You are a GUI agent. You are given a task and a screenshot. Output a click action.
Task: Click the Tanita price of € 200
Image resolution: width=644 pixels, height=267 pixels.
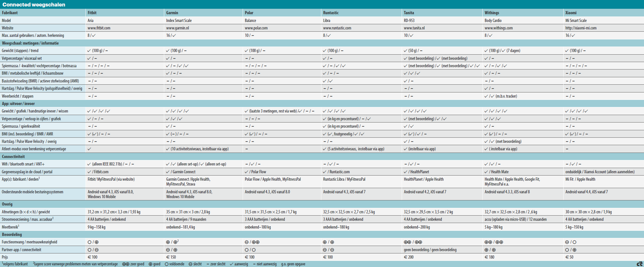tap(408, 257)
